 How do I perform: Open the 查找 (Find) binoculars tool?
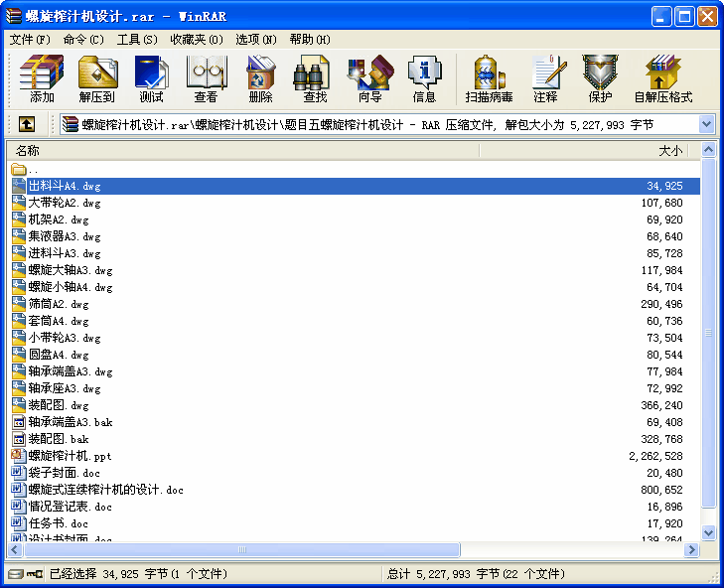tap(315, 78)
